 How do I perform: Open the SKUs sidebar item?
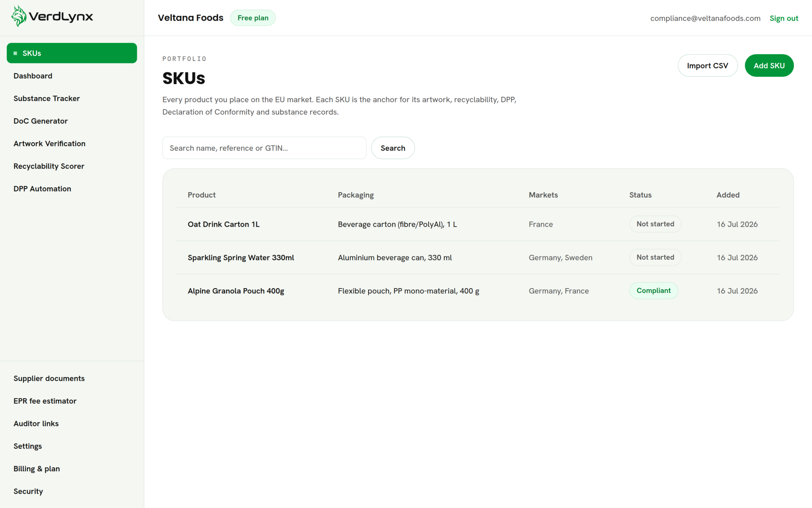tap(72, 53)
